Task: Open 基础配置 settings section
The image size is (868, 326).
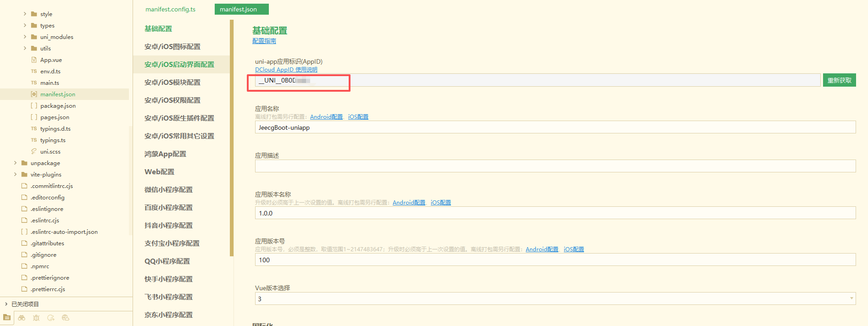Action: click(158, 29)
